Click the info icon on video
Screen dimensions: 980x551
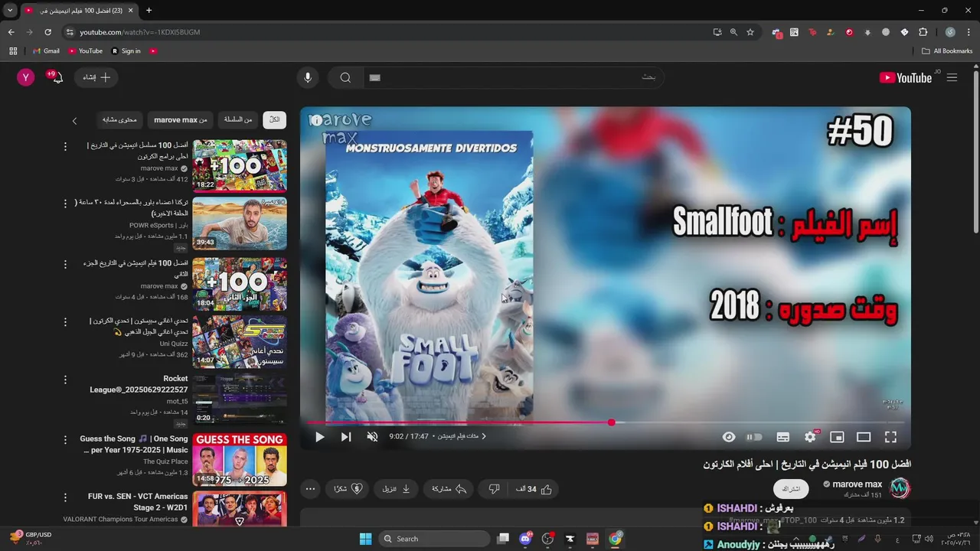pyautogui.click(x=315, y=121)
